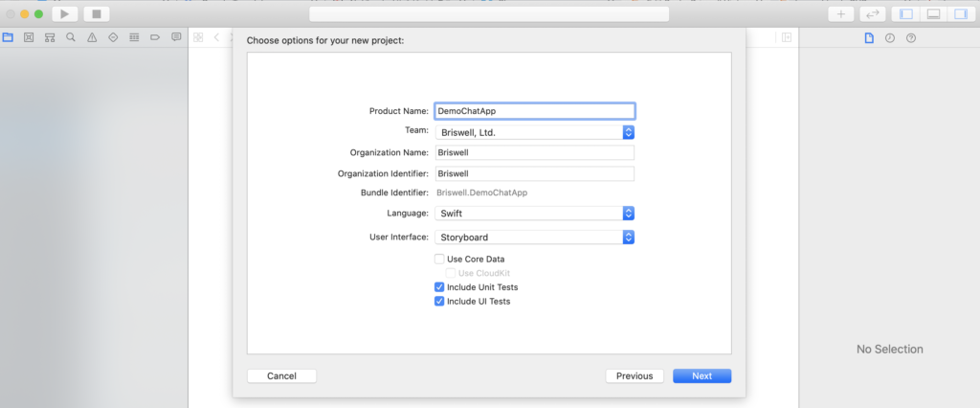This screenshot has width=980, height=408.
Task: Open the User Interface Storyboard dropdown
Action: click(x=535, y=237)
